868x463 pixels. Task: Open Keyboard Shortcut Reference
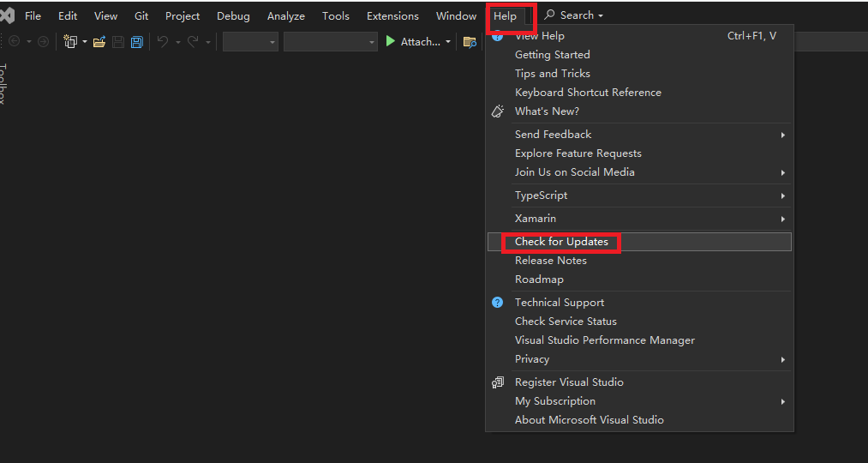pyautogui.click(x=639, y=93)
